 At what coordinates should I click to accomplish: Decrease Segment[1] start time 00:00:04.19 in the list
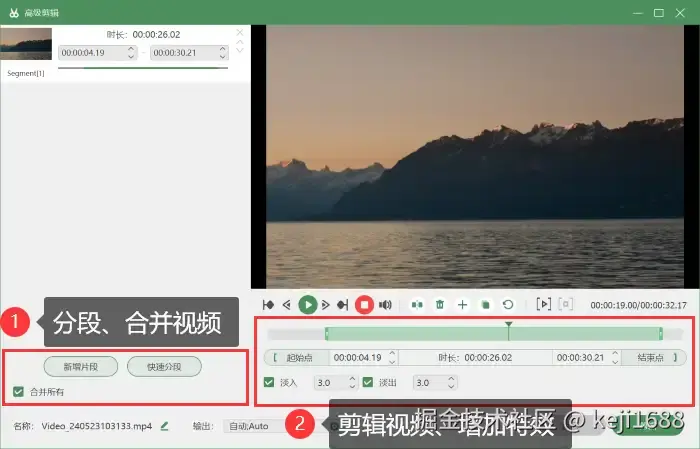point(131,56)
